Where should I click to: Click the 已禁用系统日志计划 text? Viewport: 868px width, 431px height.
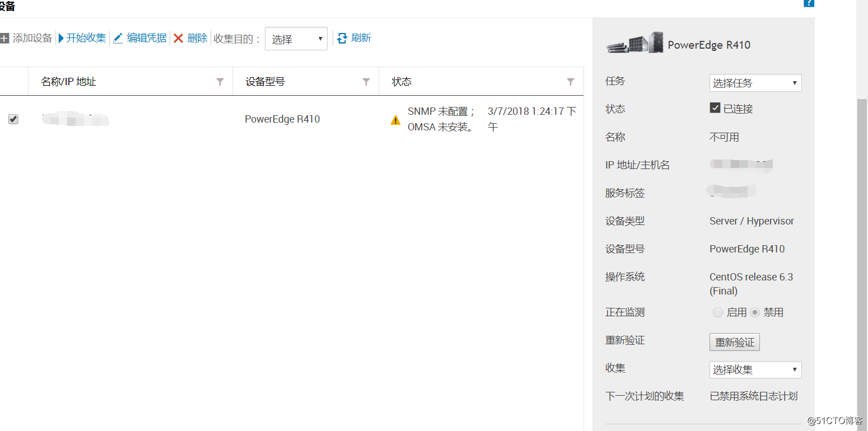point(754,396)
